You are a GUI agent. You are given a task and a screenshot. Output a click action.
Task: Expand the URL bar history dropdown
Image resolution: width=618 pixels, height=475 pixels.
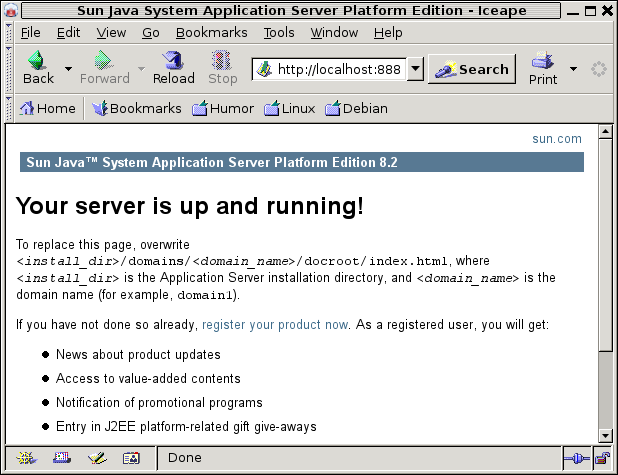(415, 69)
